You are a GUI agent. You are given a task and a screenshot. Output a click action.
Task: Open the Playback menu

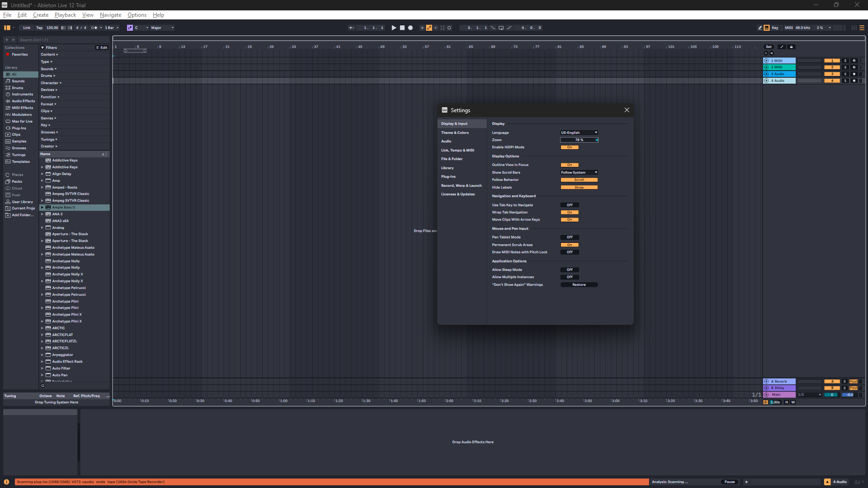[x=65, y=15]
